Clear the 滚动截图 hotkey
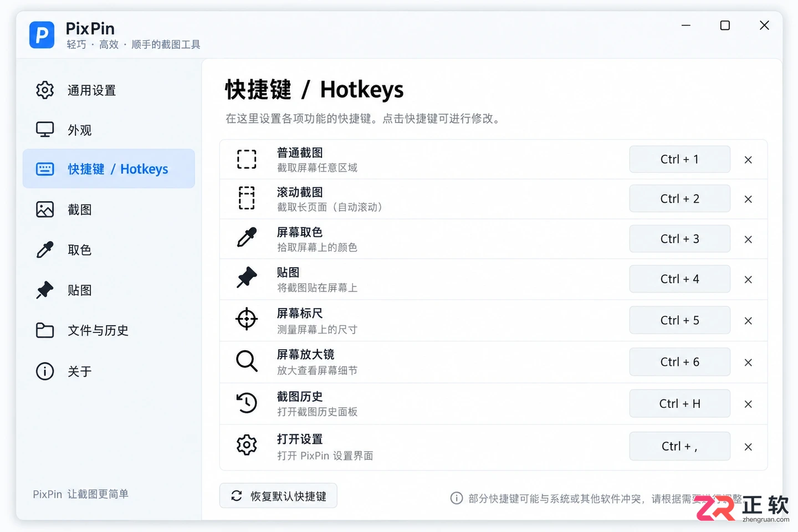The image size is (798, 532). click(748, 199)
